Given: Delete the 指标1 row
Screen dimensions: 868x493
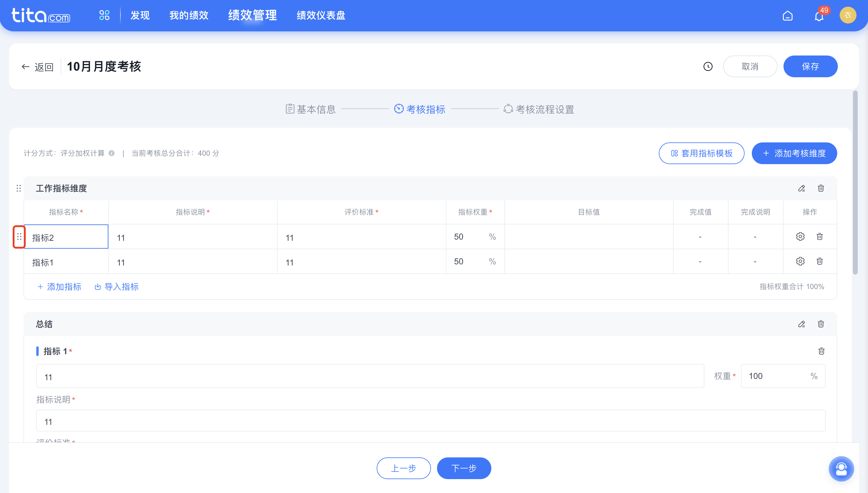Looking at the screenshot, I should tap(819, 261).
